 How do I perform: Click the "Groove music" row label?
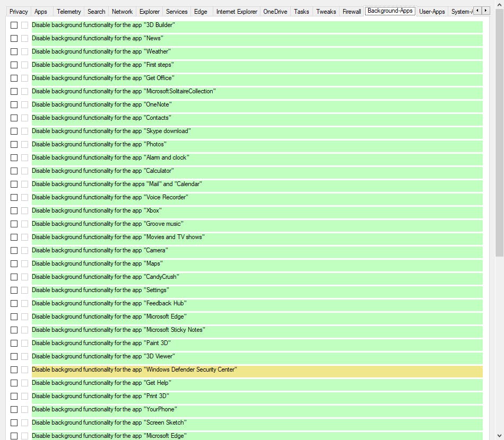tap(108, 224)
